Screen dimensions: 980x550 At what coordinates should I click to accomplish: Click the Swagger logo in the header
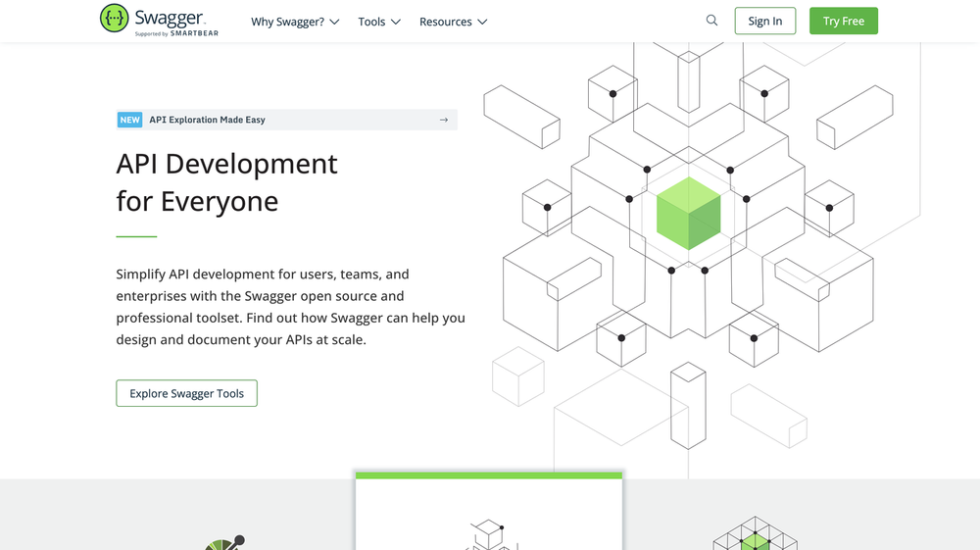[159, 18]
